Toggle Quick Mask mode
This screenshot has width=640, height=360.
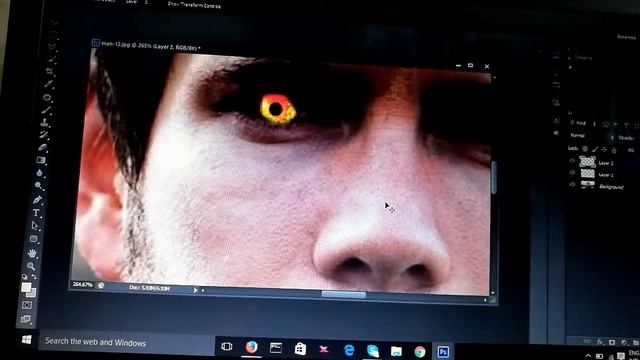(27, 305)
